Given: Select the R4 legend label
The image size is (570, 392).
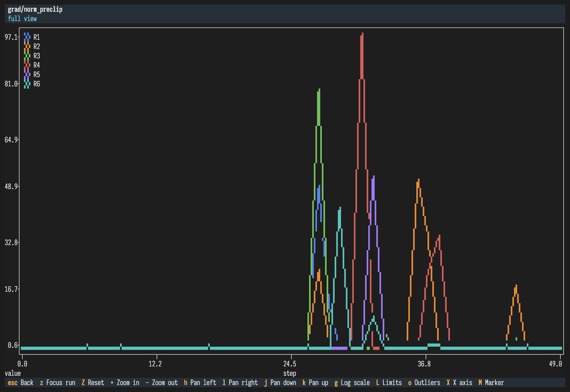Looking at the screenshot, I should (37, 65).
